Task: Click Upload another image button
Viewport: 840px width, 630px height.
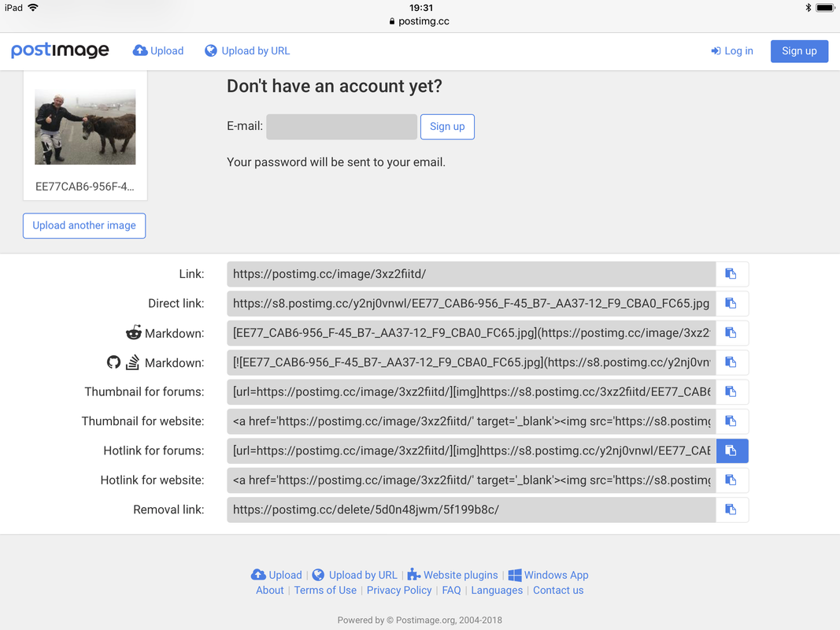Action: point(84,225)
